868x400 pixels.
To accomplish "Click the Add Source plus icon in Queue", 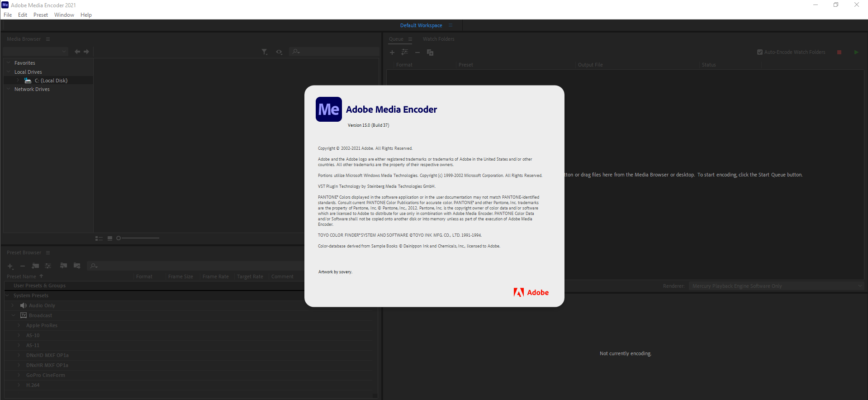I will point(392,52).
